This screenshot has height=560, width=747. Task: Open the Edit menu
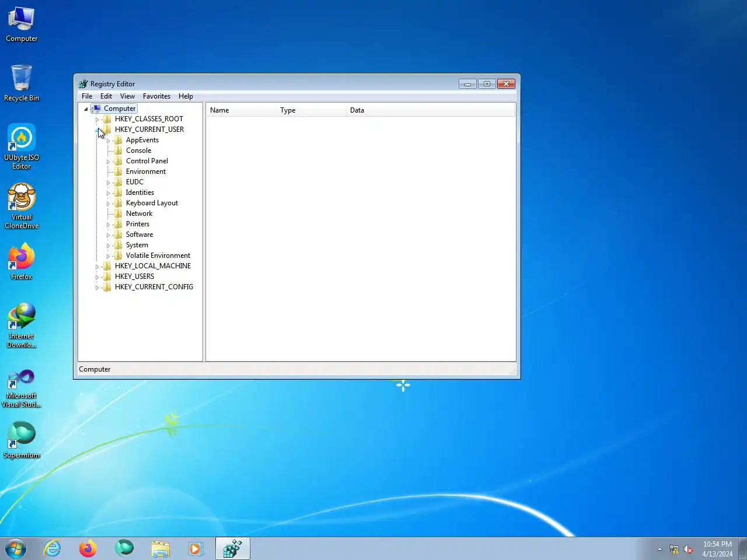click(x=106, y=96)
